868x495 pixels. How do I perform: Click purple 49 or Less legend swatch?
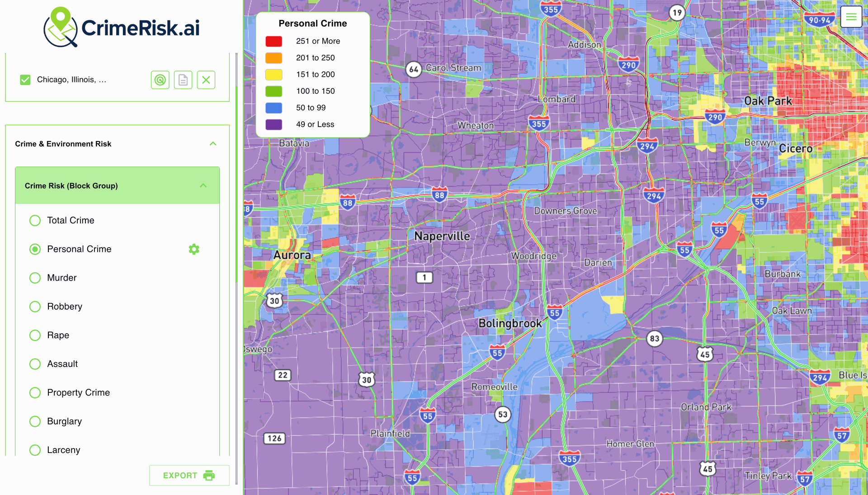click(x=274, y=124)
